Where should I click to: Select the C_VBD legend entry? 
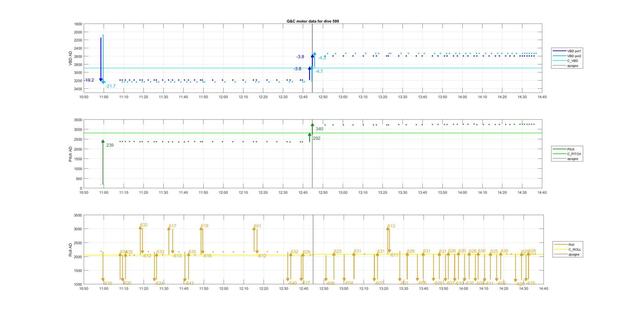[567, 61]
